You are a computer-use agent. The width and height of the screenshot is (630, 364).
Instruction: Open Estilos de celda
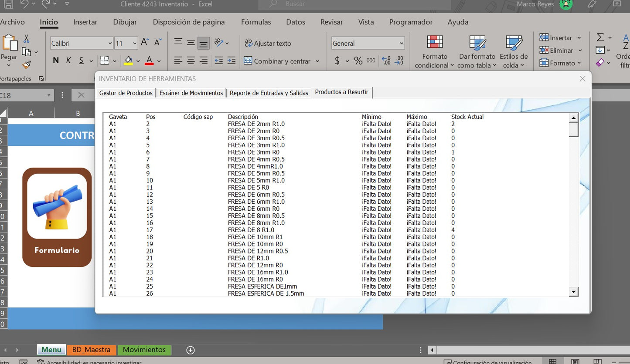coord(514,52)
